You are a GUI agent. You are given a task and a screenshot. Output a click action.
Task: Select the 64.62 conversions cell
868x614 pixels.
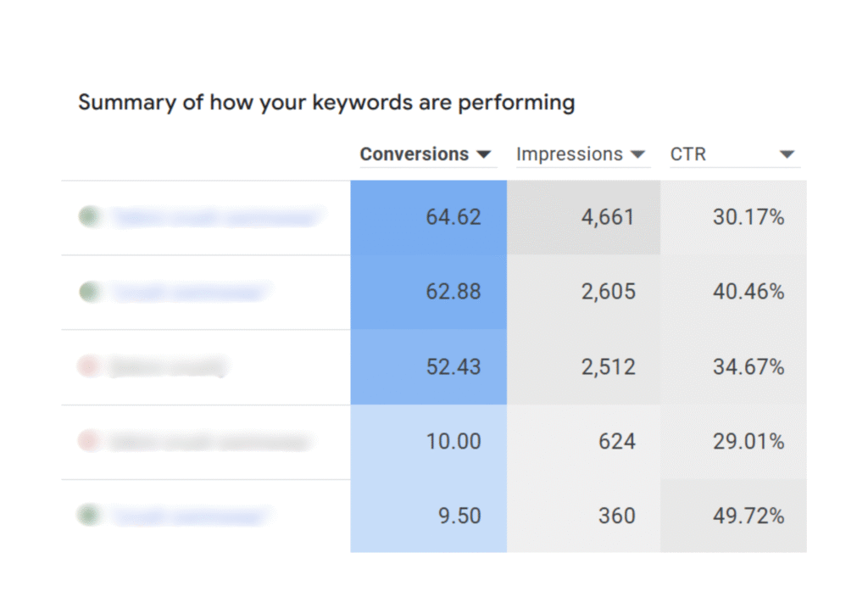[x=429, y=217]
